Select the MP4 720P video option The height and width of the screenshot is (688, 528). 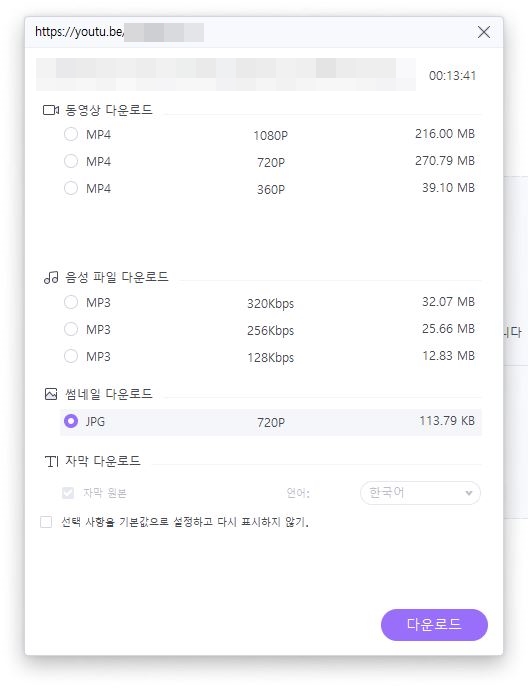[x=71, y=161]
